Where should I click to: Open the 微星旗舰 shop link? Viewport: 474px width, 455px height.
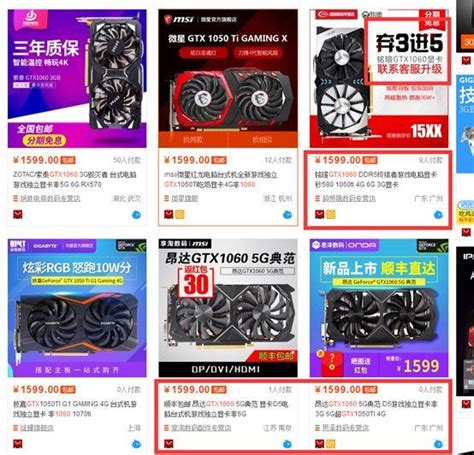pyautogui.click(x=184, y=198)
